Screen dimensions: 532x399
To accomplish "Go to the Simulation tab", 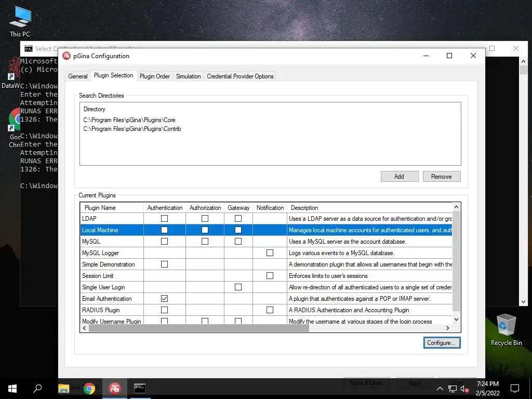I will (188, 76).
